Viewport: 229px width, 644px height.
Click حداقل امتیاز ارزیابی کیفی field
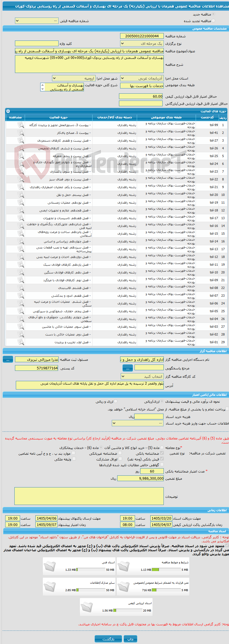point(141,96)
